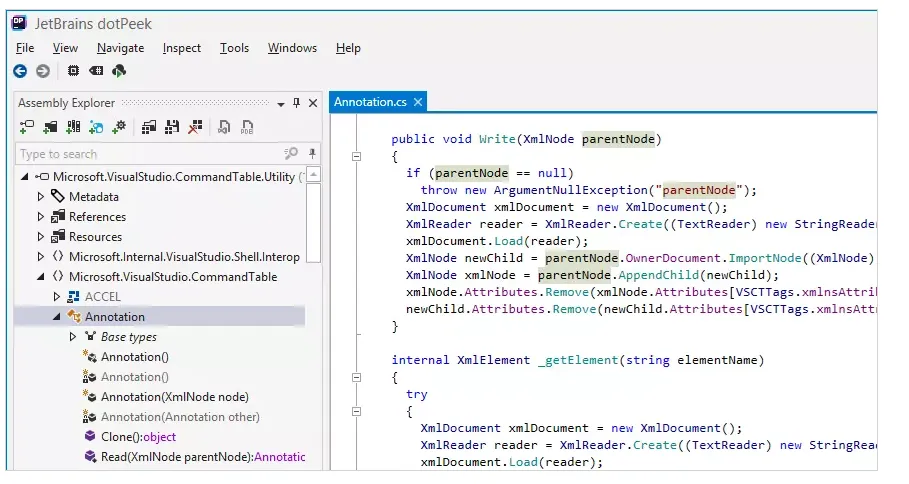The height and width of the screenshot is (484, 909).
Task: Expand the Metadata node
Action: 41,196
